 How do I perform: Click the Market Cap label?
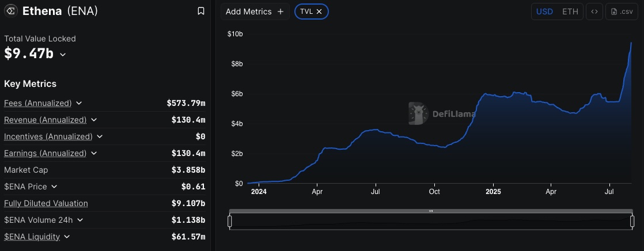pyautogui.click(x=26, y=170)
